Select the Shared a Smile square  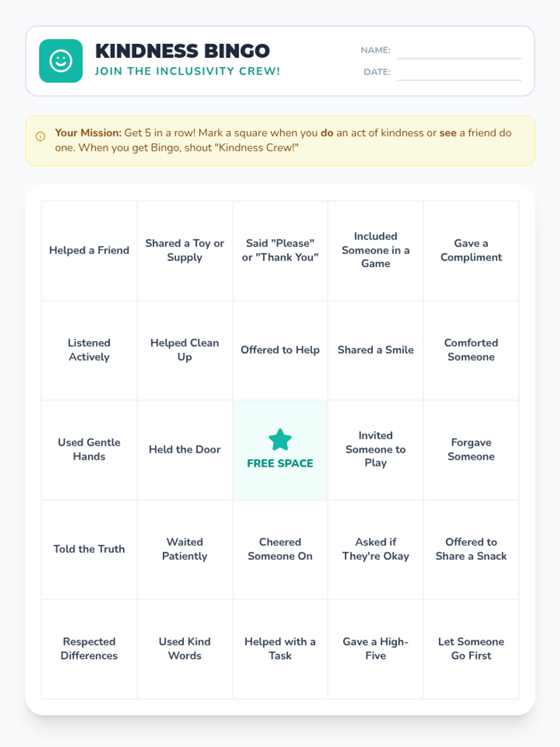376,350
